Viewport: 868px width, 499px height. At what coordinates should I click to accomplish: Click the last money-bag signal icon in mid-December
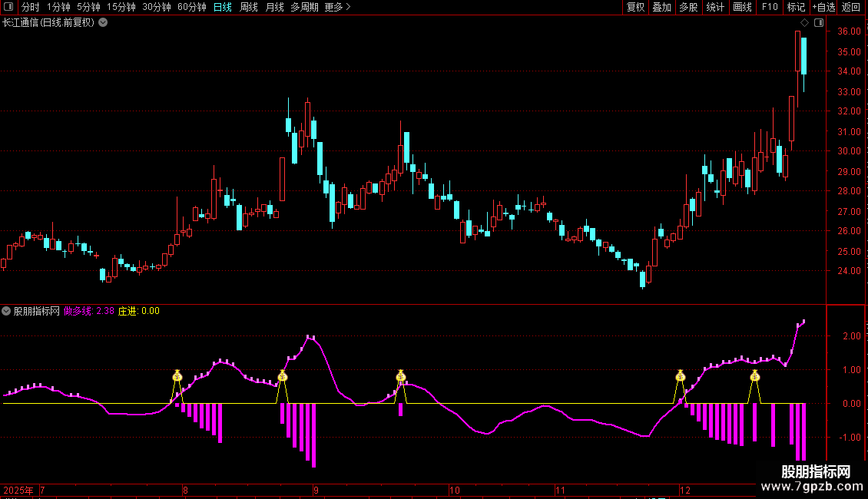tap(755, 376)
